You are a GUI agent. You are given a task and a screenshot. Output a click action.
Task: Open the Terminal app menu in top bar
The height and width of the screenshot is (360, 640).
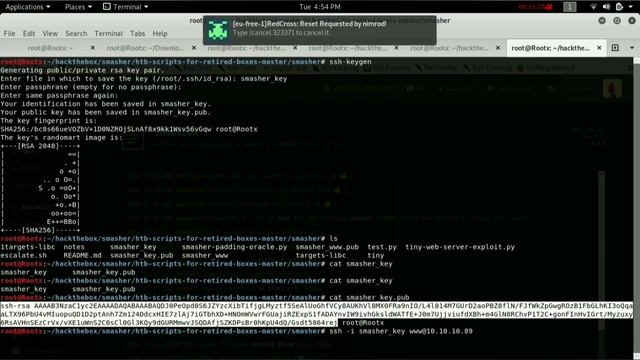126,7
